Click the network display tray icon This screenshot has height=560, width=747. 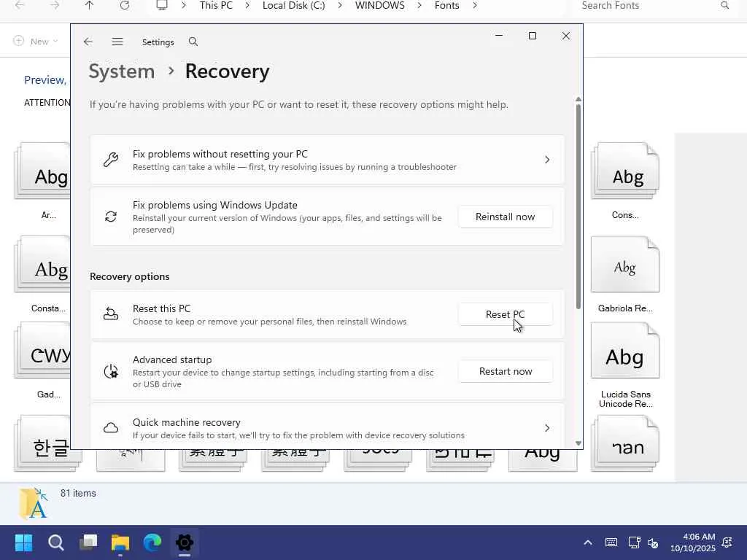click(634, 542)
